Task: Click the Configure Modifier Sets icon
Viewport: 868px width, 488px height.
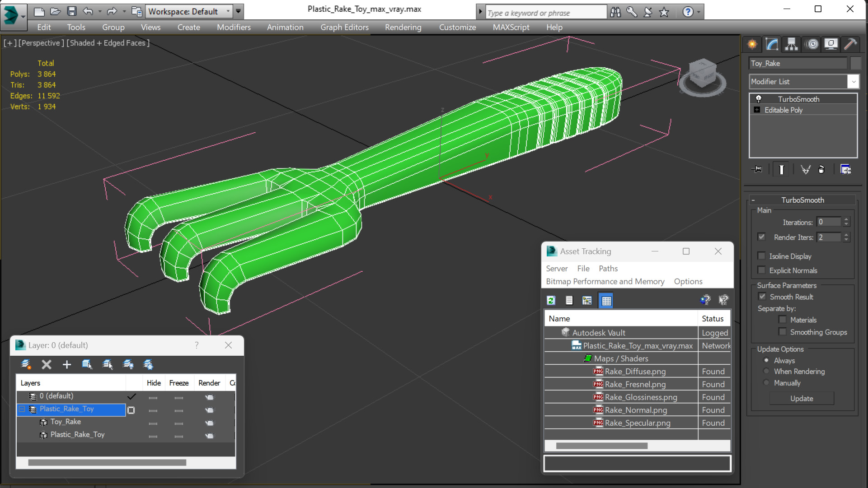Action: pos(845,169)
